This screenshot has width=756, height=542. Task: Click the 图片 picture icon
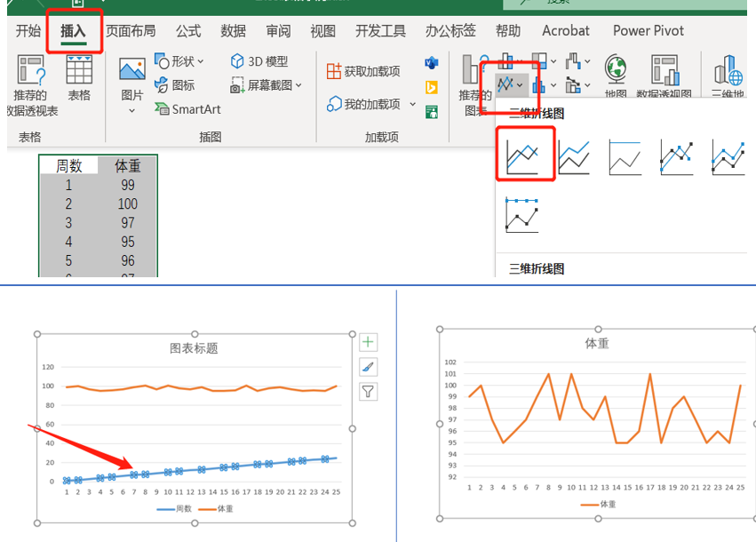pos(132,69)
